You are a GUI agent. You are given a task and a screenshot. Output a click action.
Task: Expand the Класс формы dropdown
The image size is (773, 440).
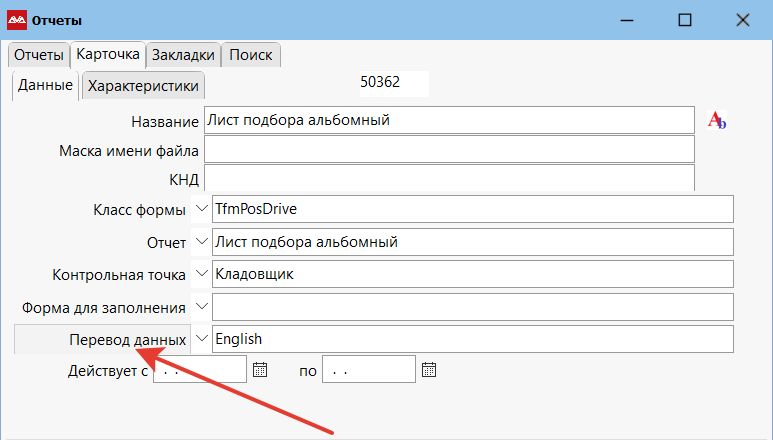pos(200,209)
